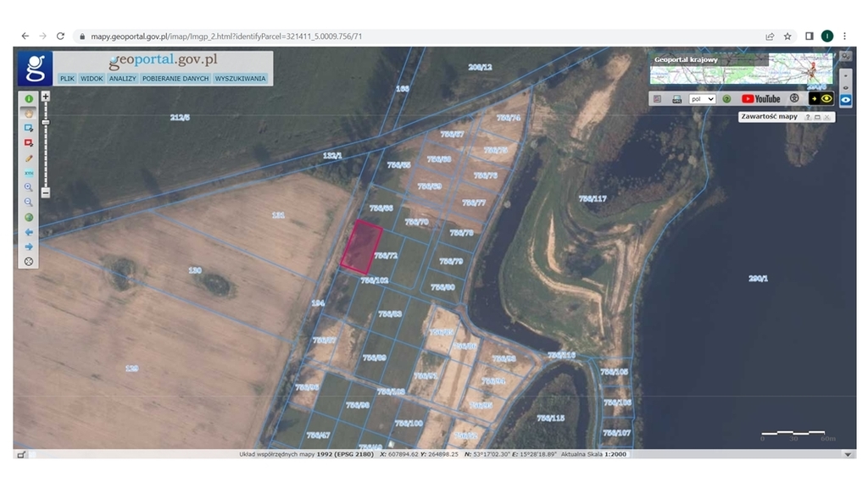Toggle the blue eye visibility button

(845, 99)
